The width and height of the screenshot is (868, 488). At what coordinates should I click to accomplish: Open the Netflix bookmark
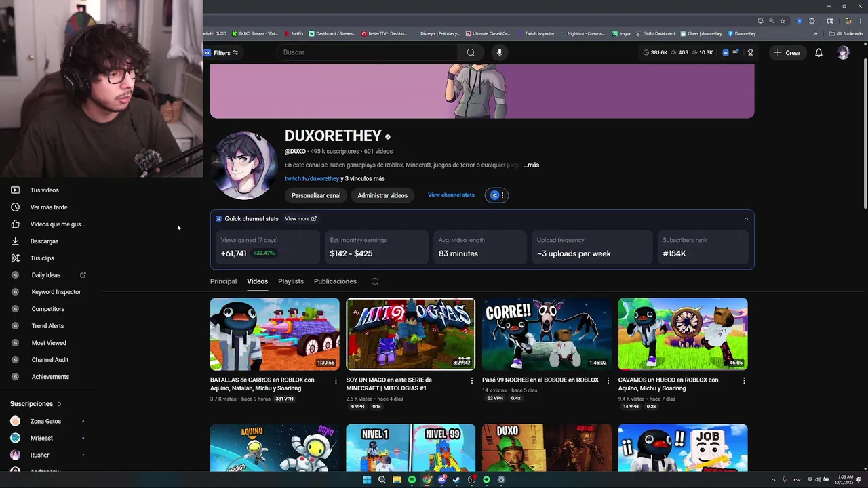[294, 33]
